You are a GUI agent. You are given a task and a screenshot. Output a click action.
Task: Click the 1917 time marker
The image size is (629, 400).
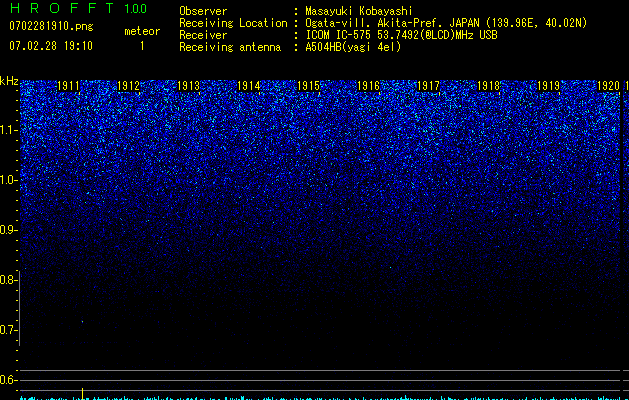428,86
